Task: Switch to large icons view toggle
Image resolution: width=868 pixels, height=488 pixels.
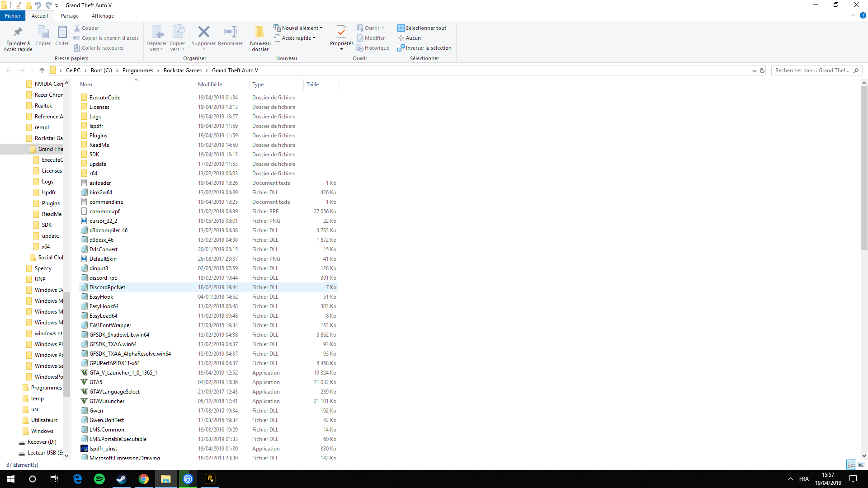Action: [861, 465]
